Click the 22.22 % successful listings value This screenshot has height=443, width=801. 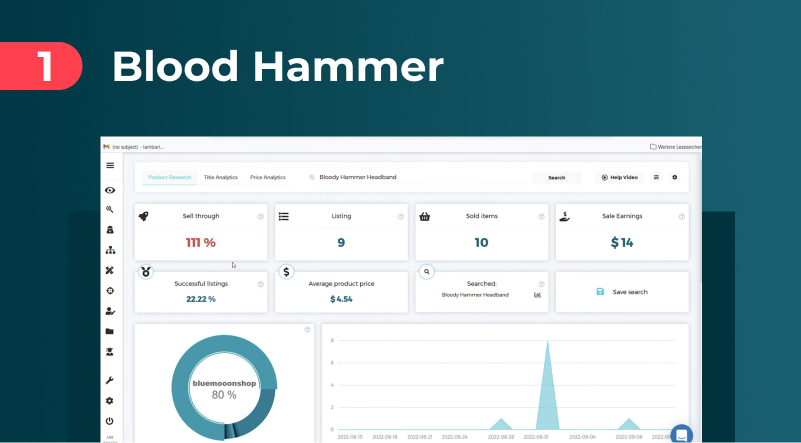coord(201,299)
